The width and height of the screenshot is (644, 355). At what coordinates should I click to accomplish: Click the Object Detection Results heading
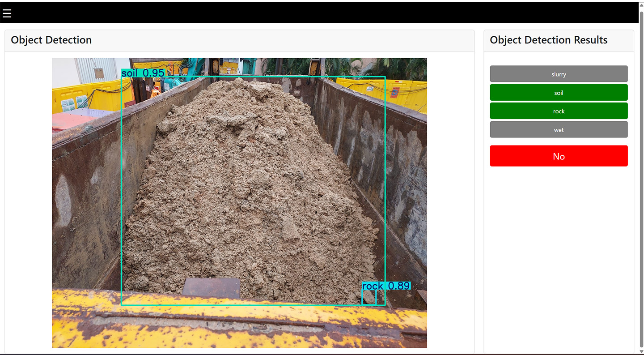tap(548, 40)
